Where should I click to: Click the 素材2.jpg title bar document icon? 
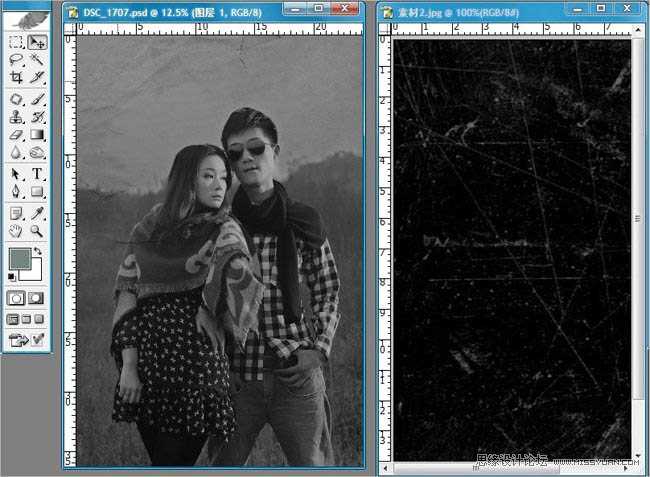click(x=388, y=13)
